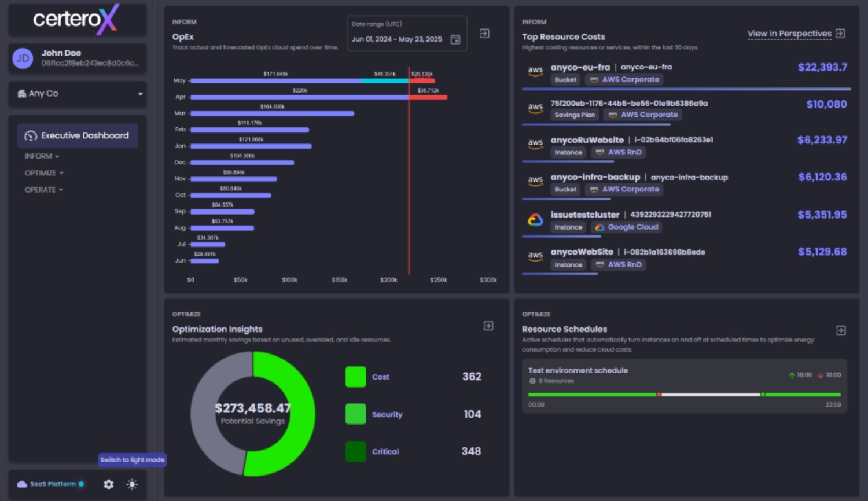Click the AWS icon beside anyco-eu-fra
The width and height of the screenshot is (868, 501).
(535, 71)
